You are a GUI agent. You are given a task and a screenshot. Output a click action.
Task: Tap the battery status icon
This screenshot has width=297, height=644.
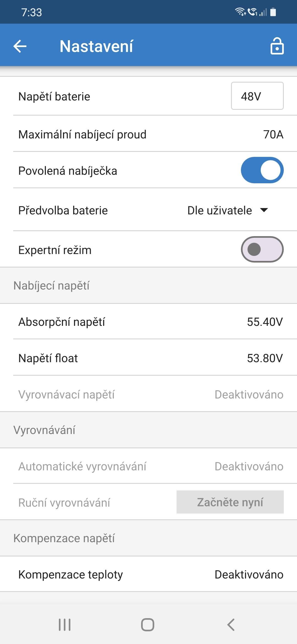[x=273, y=12]
